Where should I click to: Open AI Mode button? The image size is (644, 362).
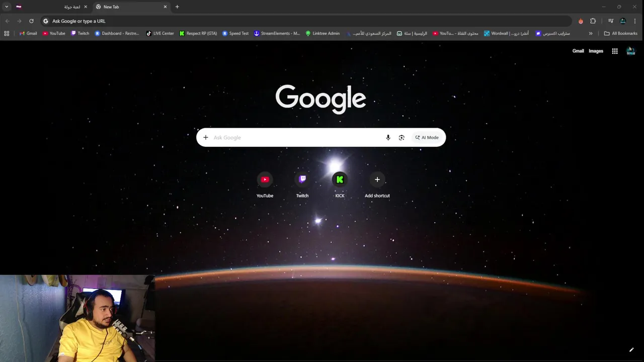[x=427, y=137]
